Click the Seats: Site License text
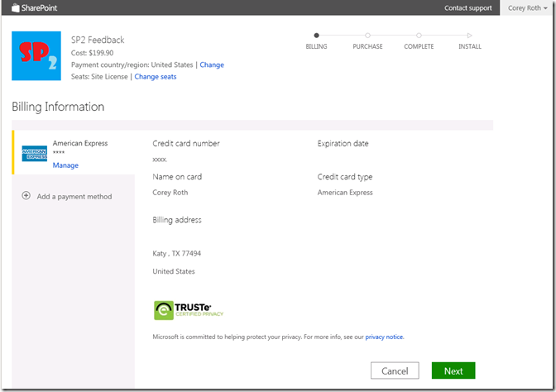 (99, 77)
